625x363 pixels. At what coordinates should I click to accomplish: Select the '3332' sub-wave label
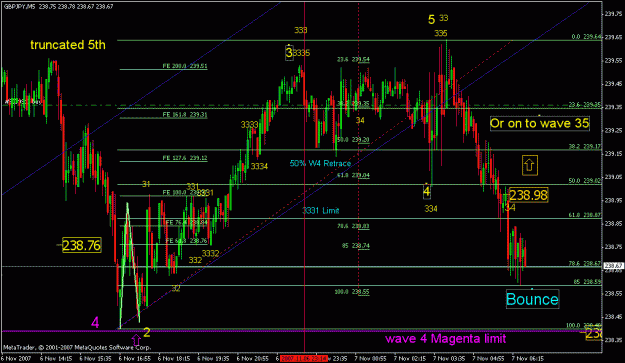210,253
